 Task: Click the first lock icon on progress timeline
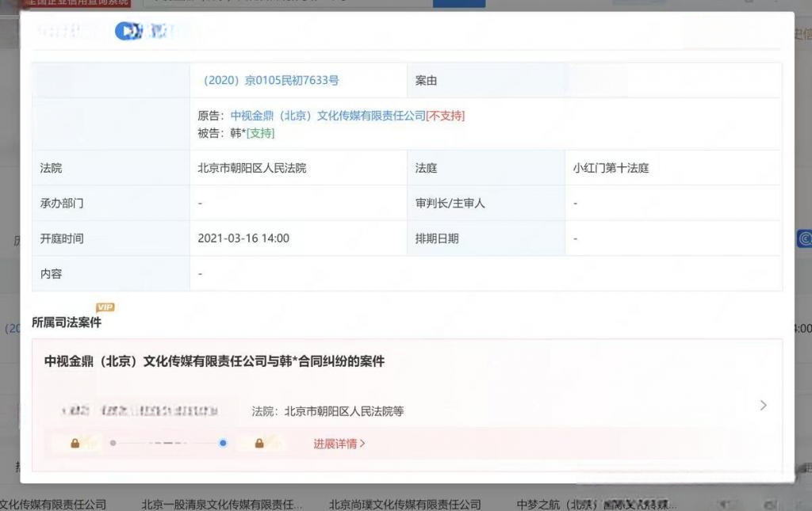pos(75,443)
